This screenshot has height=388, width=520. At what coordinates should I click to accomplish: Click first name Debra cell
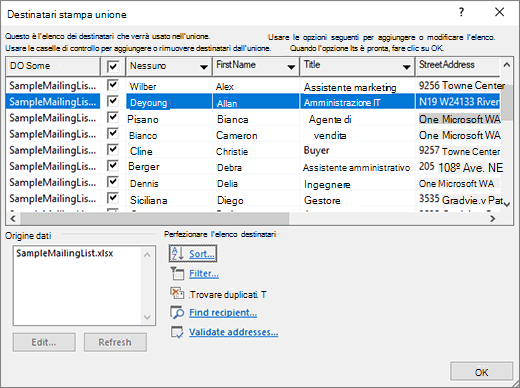256,167
